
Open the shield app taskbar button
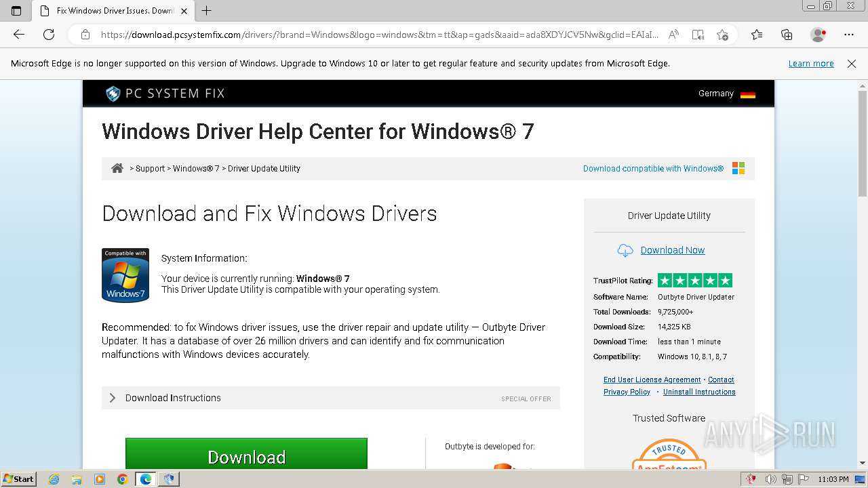(x=169, y=479)
